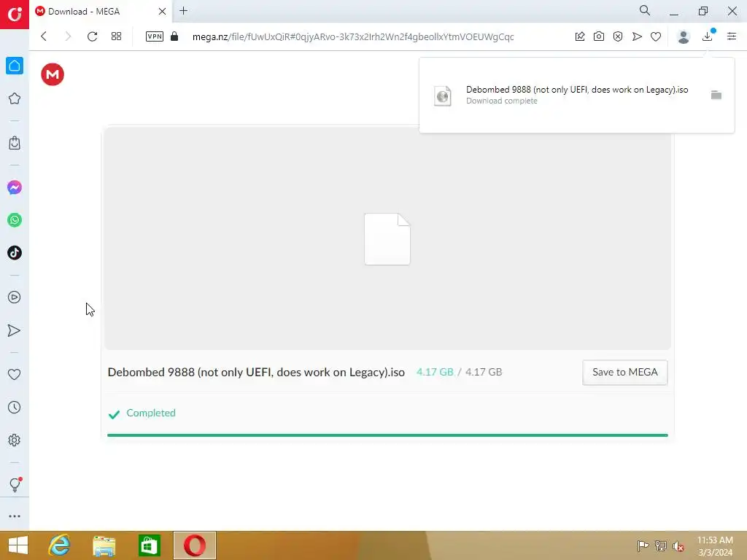Open Messenger in the sidebar
This screenshot has height=560, width=747.
[15, 187]
